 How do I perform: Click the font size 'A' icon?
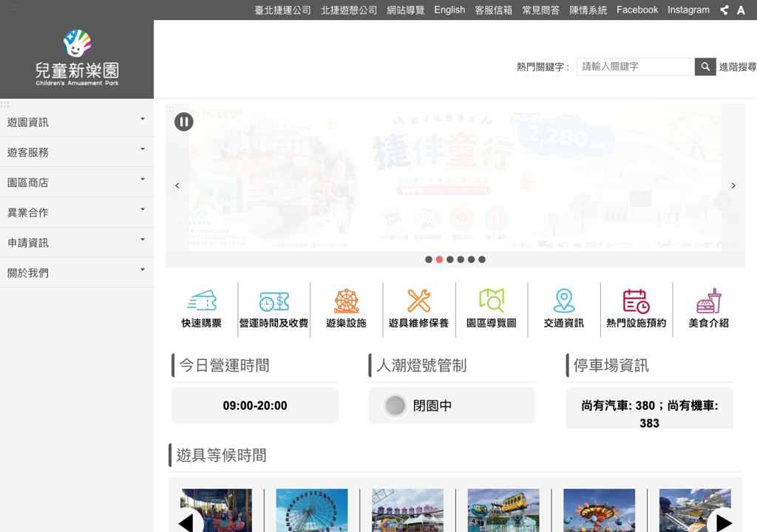(x=741, y=10)
